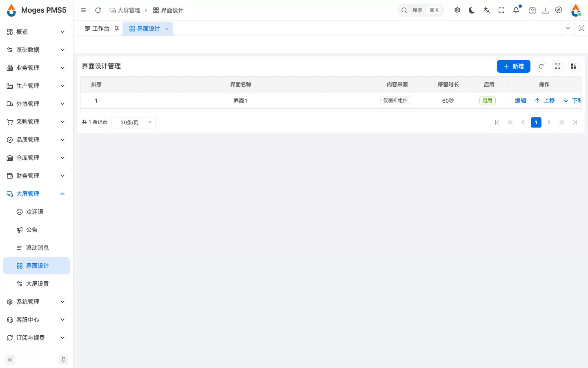Open the tab list dropdown chevron

tap(568, 28)
